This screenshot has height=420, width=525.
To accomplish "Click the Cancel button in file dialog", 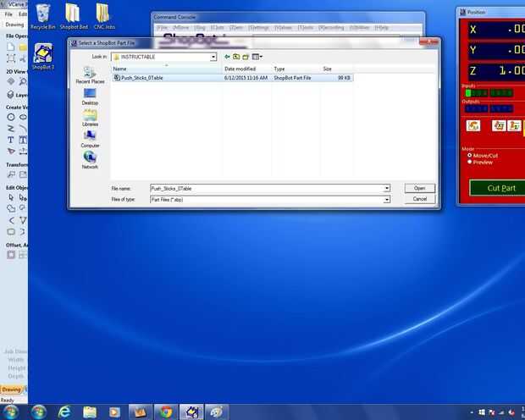I will coord(419,199).
